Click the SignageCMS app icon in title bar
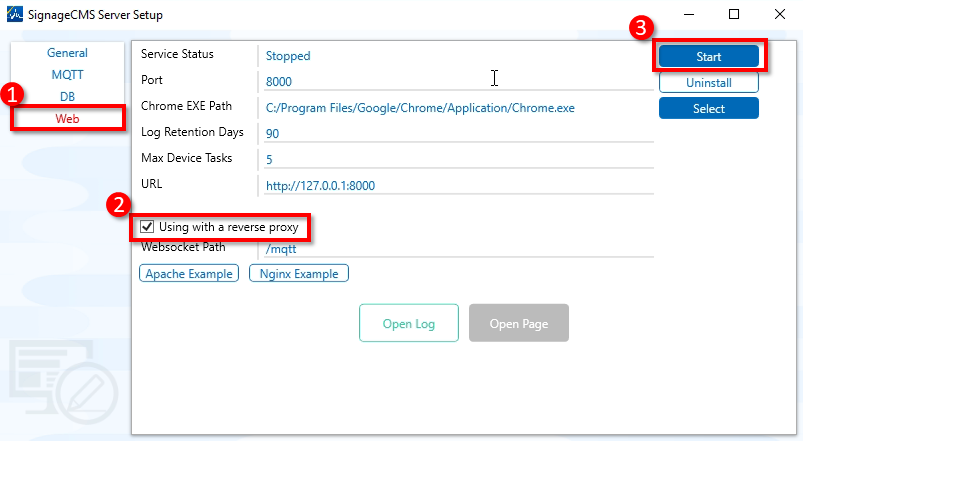This screenshot has height=480, width=960. pyautogui.click(x=15, y=15)
